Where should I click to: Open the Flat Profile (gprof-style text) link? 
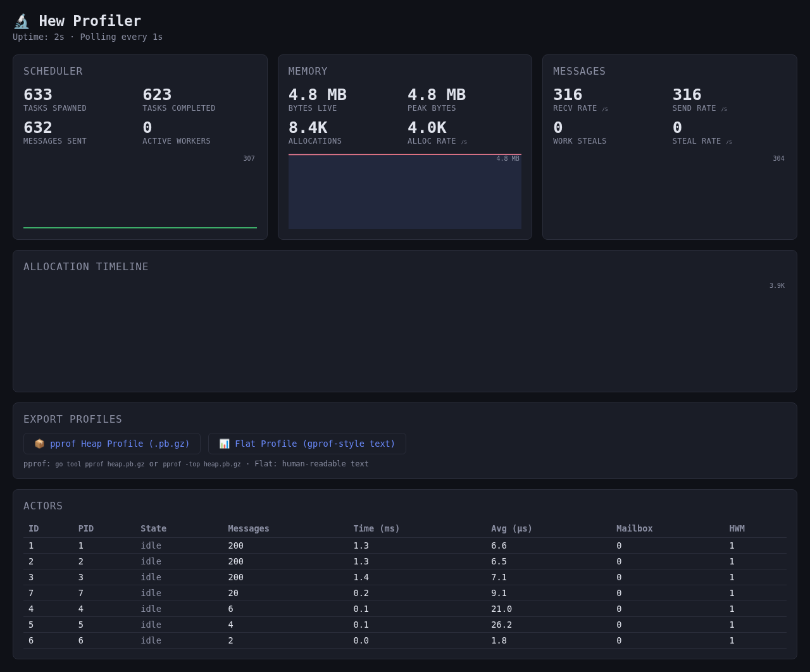307,444
